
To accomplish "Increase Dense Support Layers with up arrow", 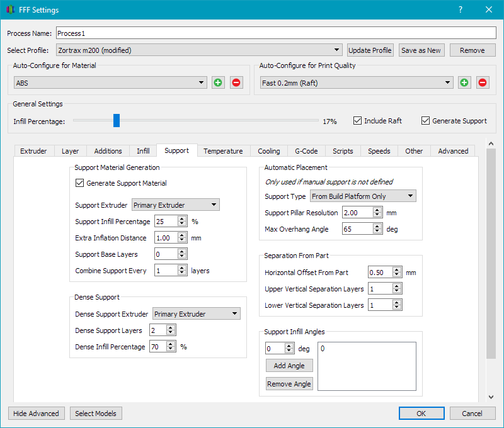I will (x=171, y=327).
